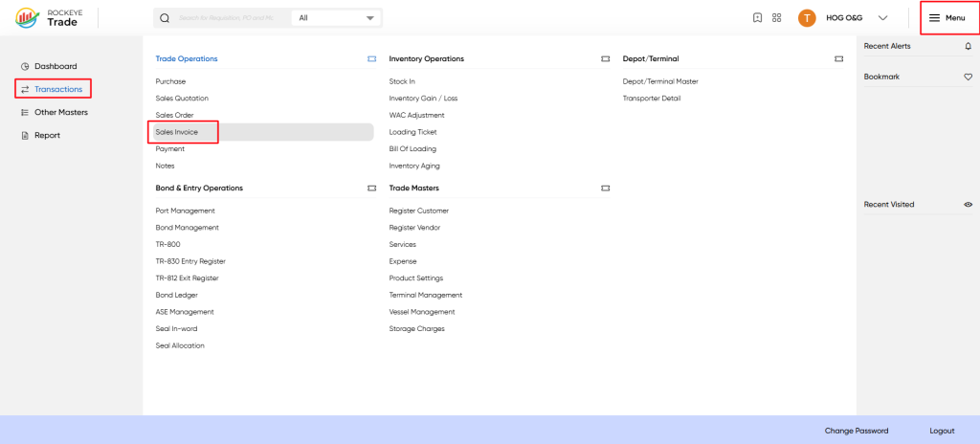Toggle the eye icon beside Recent Visited

pyautogui.click(x=969, y=205)
